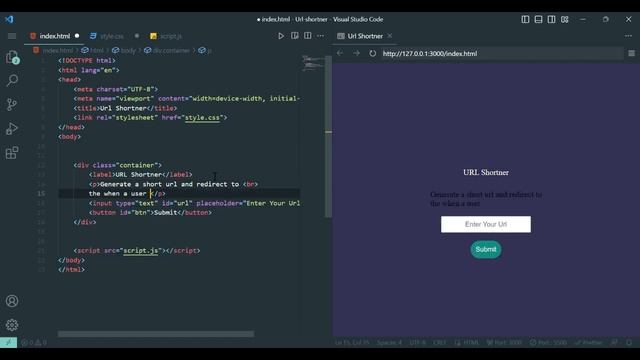Click the feedback icon in status bar
Screen dimensions: 640x360
[614, 342]
